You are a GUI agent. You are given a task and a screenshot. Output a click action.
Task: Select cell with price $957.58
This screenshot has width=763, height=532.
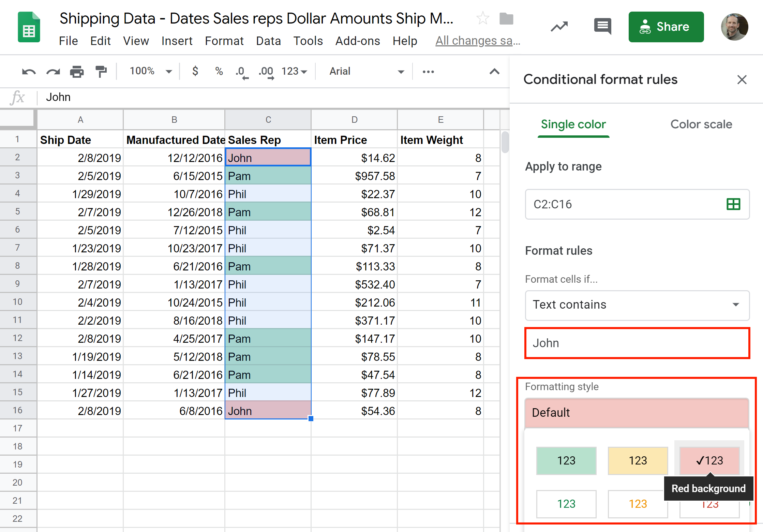click(354, 176)
